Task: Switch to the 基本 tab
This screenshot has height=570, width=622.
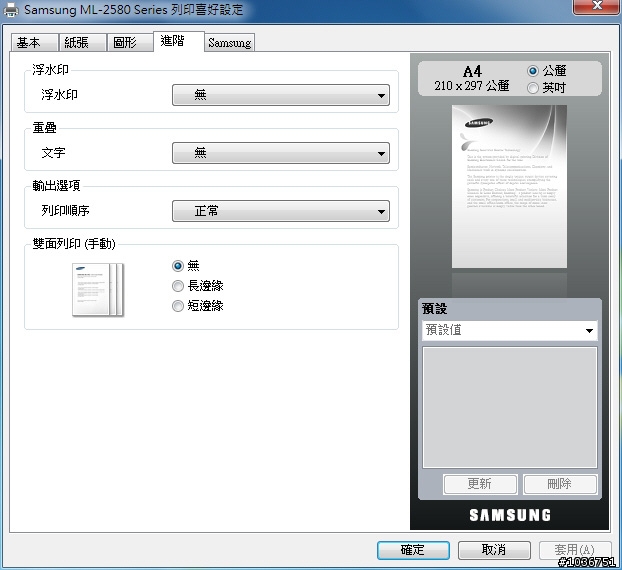Action: point(34,42)
